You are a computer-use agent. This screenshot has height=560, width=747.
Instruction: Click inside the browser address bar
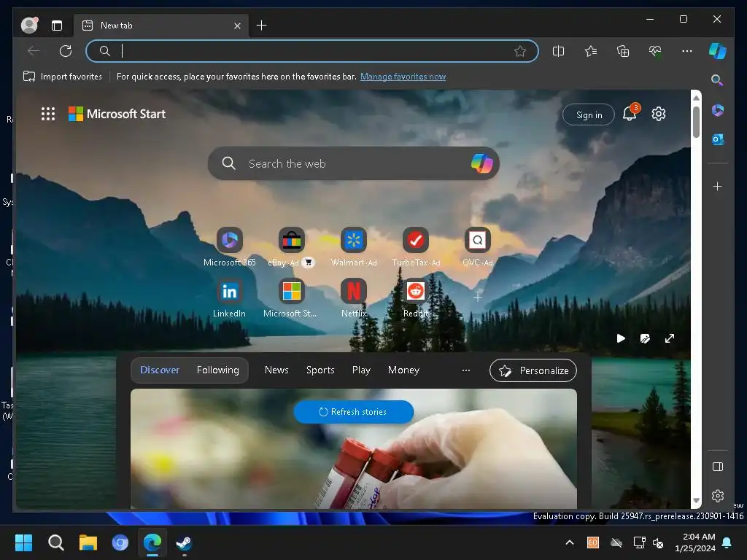[x=312, y=51]
